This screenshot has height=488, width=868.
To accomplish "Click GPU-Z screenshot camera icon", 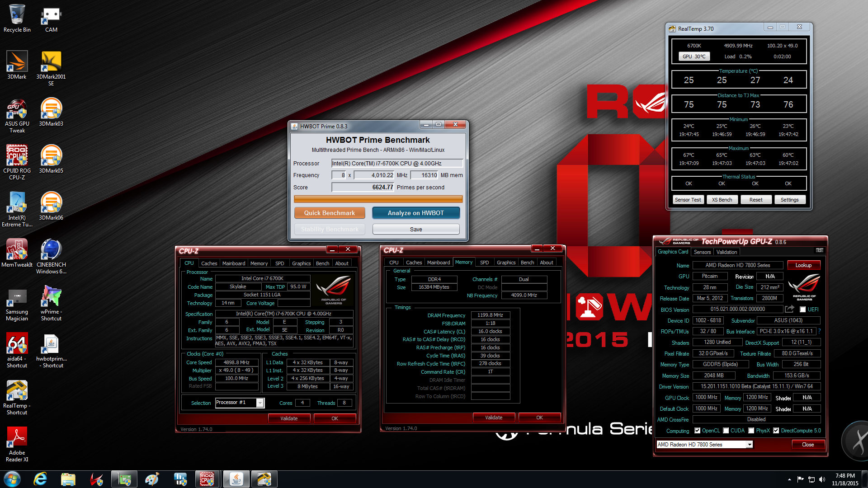I will click(819, 250).
